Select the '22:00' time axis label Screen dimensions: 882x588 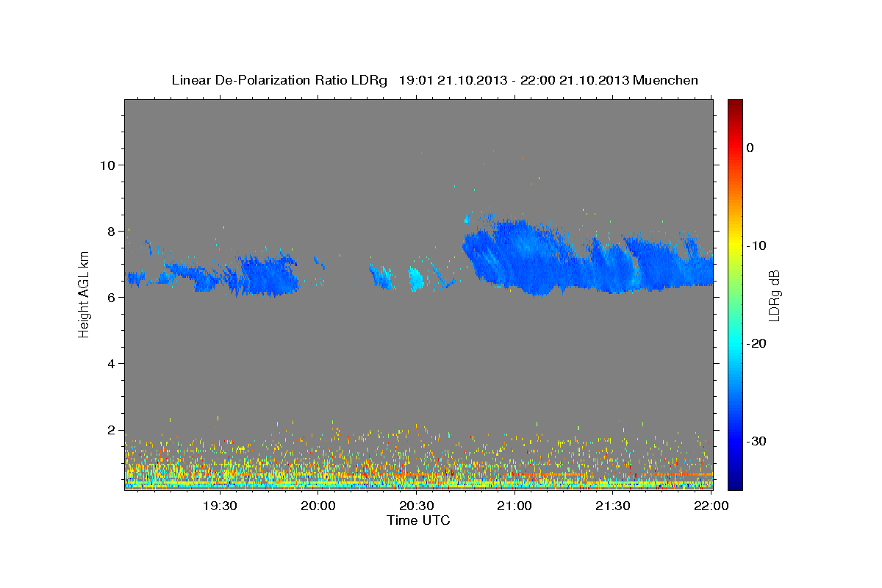pyautogui.click(x=711, y=506)
